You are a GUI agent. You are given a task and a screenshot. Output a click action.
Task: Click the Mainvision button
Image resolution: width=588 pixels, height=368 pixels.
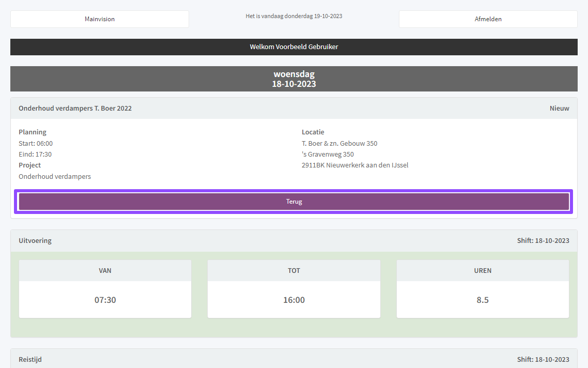coord(100,19)
